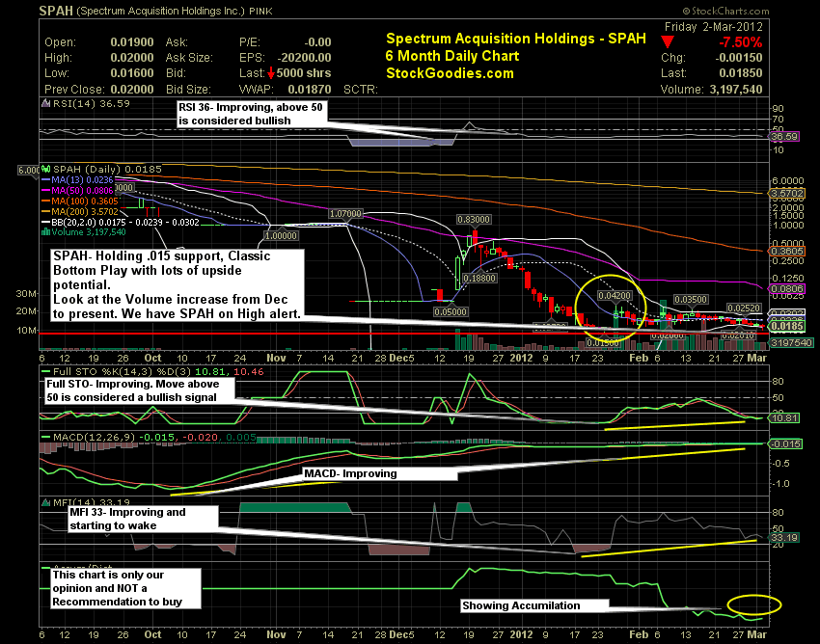
Task: Click the 'RSI 36- Improving' annotation box
Action: pyautogui.click(x=253, y=114)
